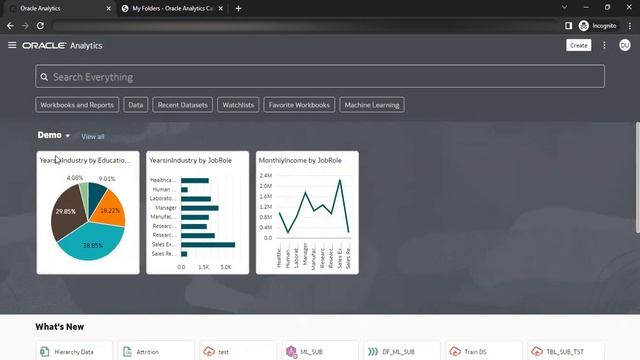This screenshot has height=360, width=640.
Task: Expand the Demo dropdown arrow
Action: (x=68, y=136)
